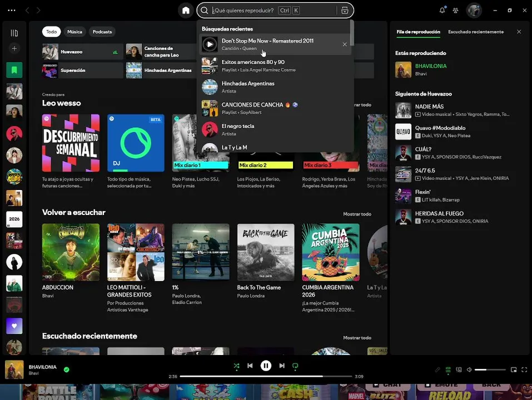Open Liked Songs purple heart in sidebar
The height and width of the screenshot is (400, 532).
(x=14, y=326)
